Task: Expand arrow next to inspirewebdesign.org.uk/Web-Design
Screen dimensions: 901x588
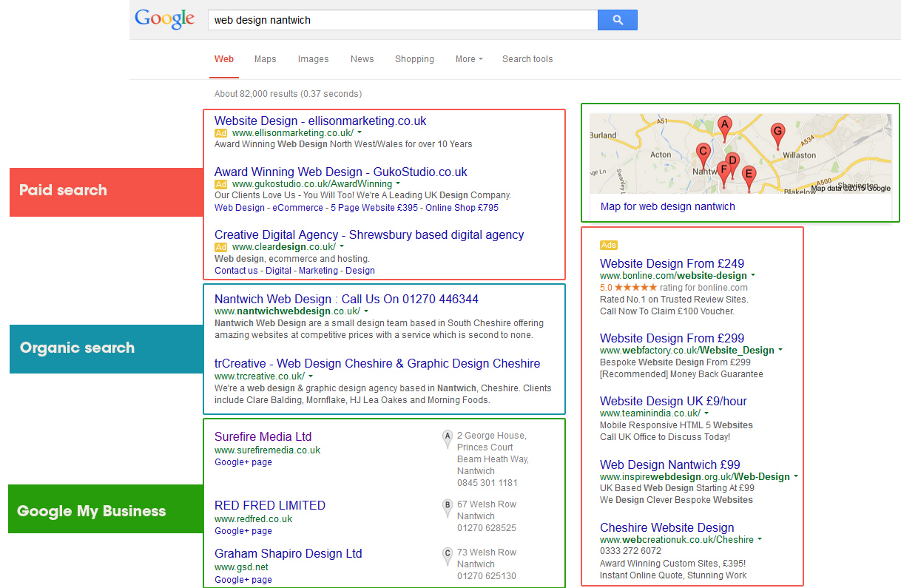Action: [x=796, y=477]
